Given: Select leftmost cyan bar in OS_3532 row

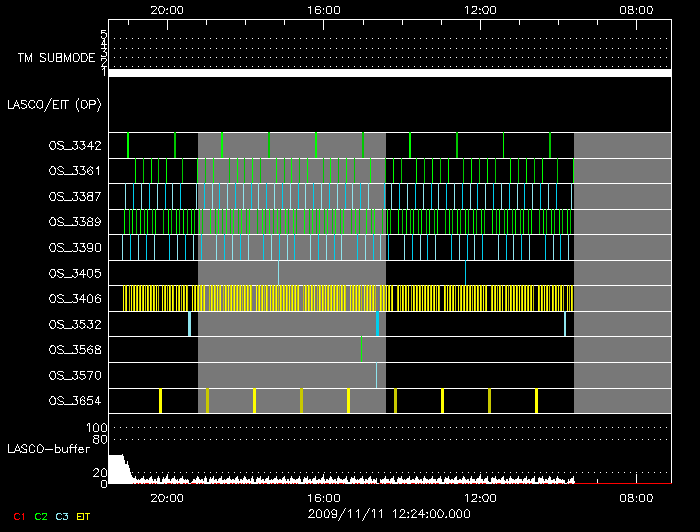Looking at the screenshot, I should coord(189,323).
